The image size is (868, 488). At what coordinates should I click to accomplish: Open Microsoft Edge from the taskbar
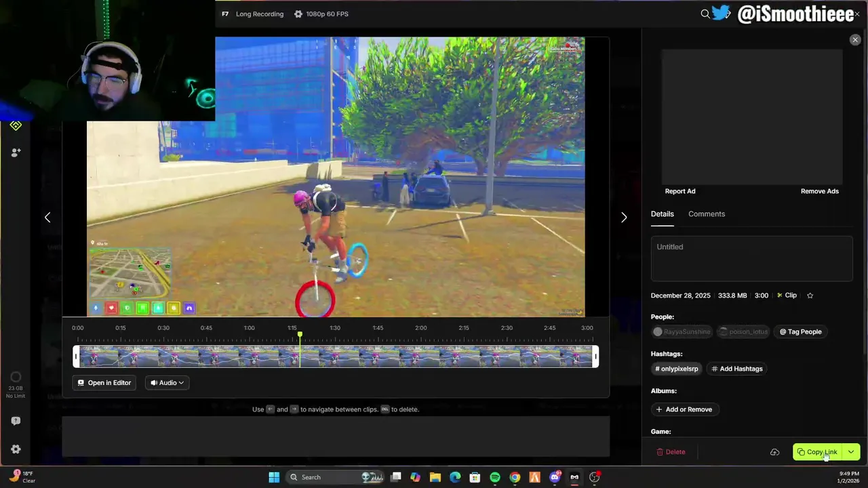pos(455,477)
